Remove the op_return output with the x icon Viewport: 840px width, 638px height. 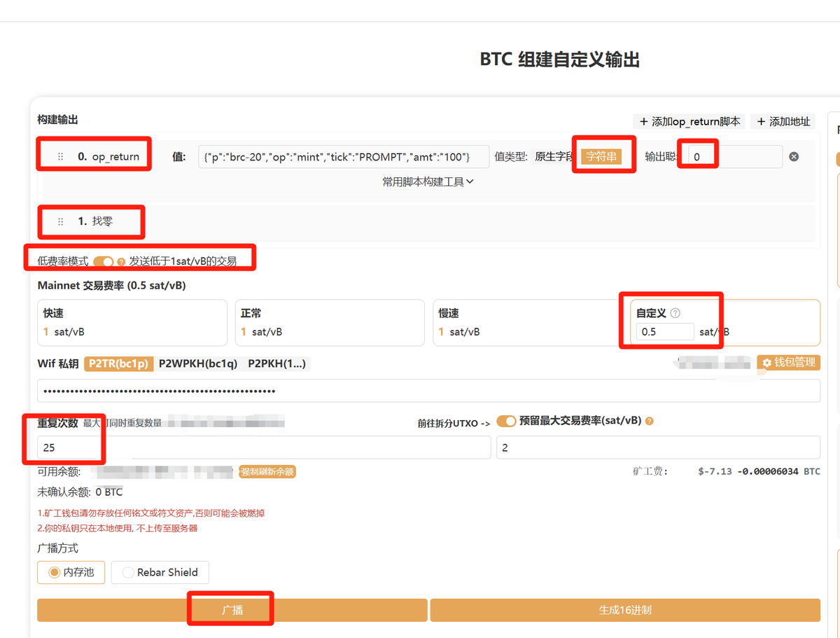(794, 157)
